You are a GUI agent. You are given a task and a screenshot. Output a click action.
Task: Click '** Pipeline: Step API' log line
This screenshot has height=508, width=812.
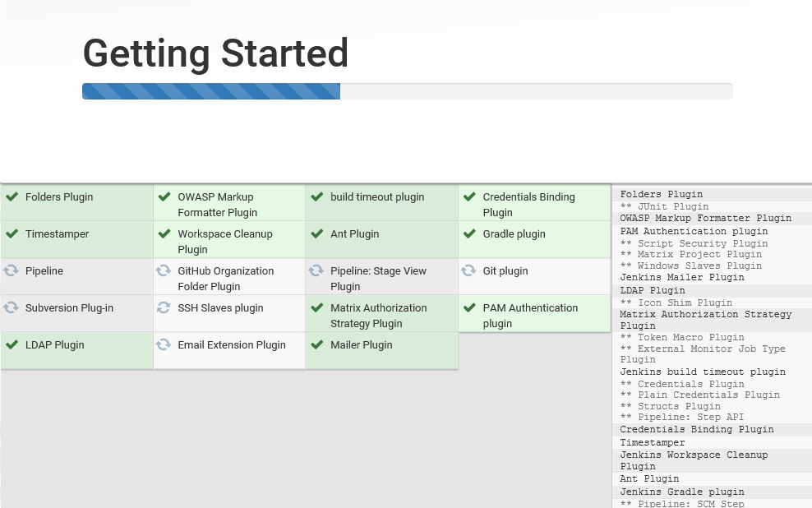pos(682,417)
